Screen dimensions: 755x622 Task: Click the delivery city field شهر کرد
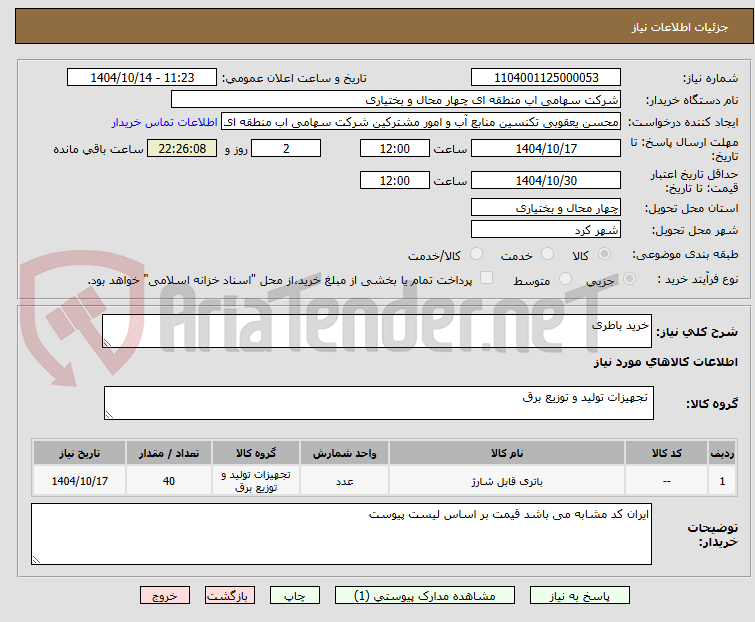tap(546, 230)
